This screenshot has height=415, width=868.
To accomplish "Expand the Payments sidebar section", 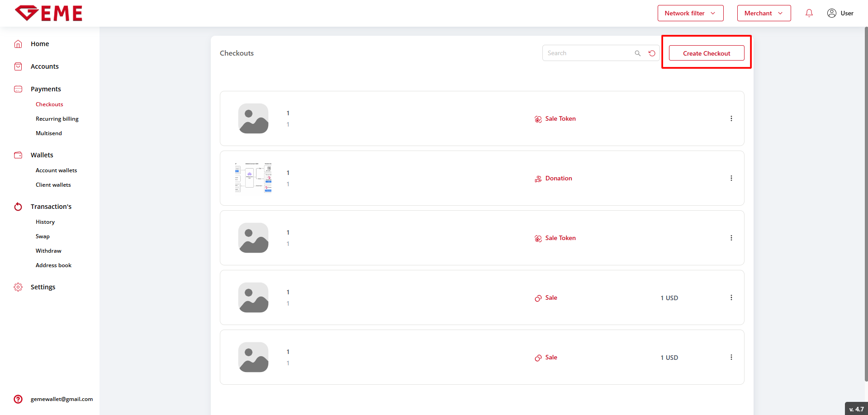I will [46, 89].
